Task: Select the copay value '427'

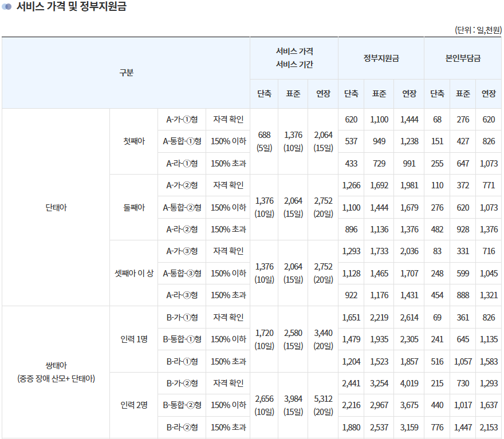Action: (x=463, y=141)
